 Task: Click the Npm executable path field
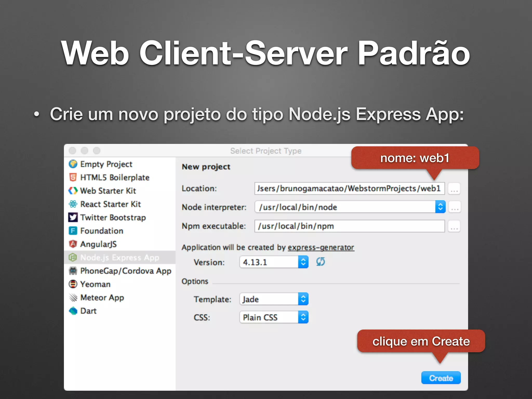tap(350, 226)
